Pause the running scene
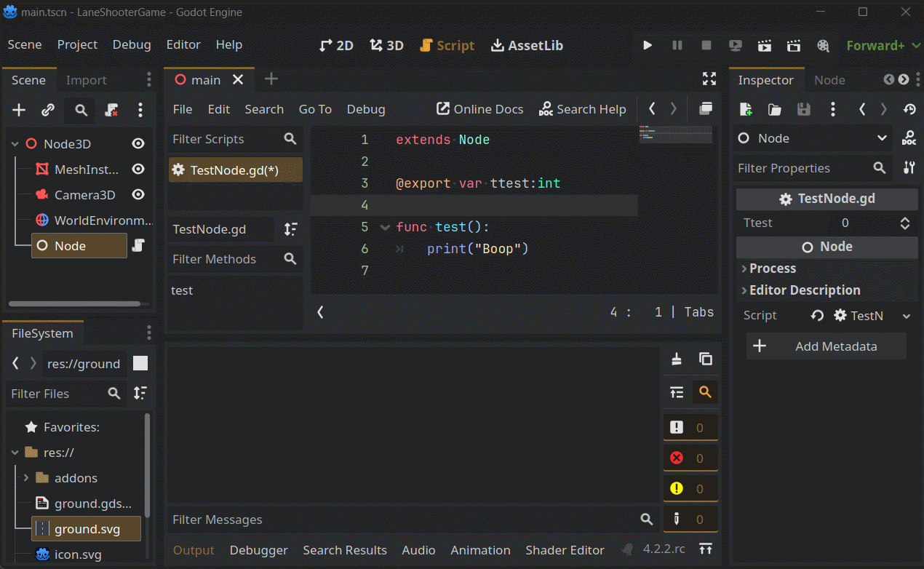The image size is (924, 569). point(677,45)
